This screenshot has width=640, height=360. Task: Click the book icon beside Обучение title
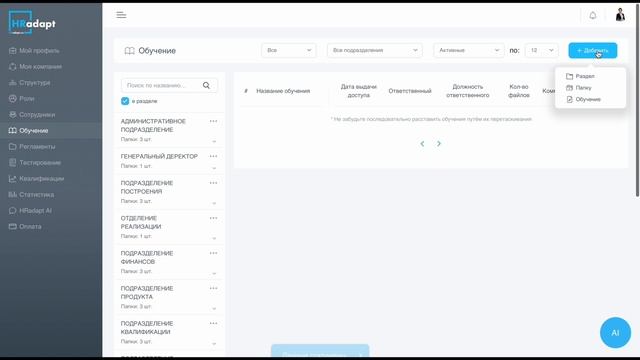(129, 51)
